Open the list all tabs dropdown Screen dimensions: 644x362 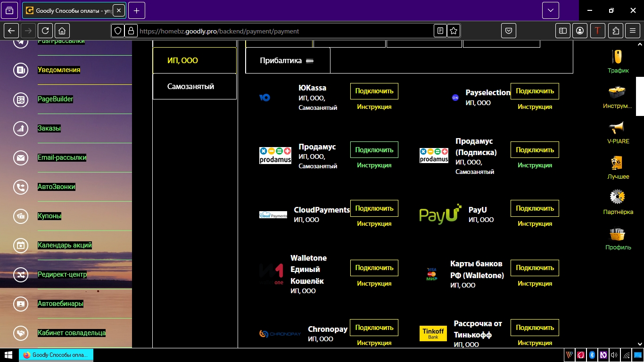pyautogui.click(x=551, y=10)
